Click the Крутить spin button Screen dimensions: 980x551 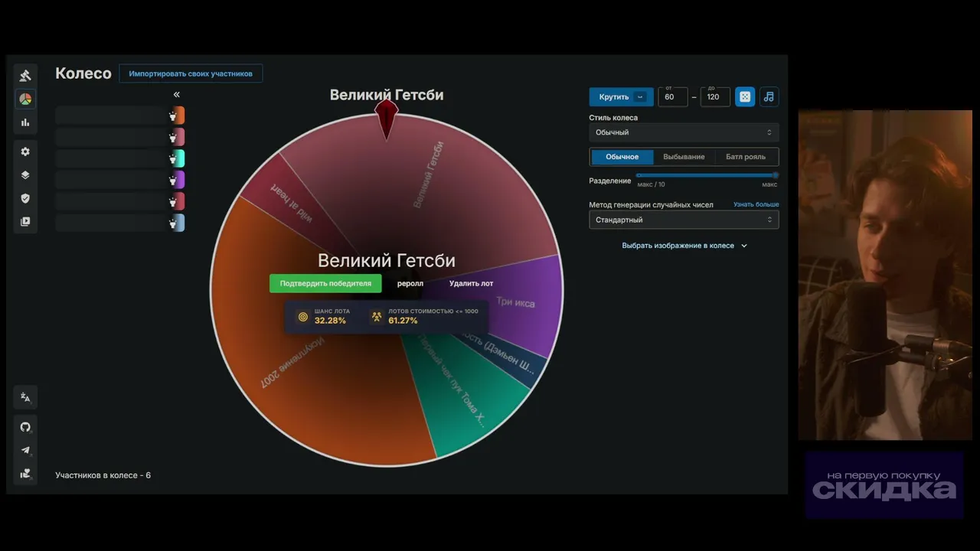613,96
